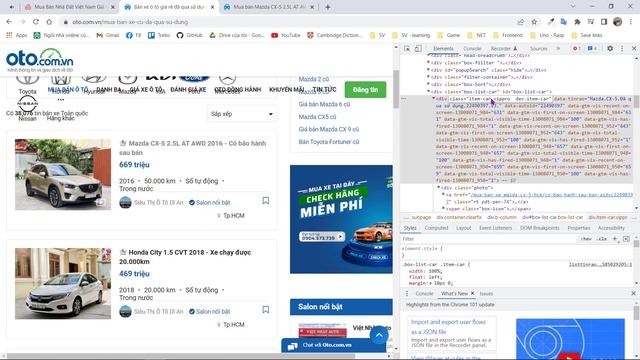Open the Recorder panel tab
Screen dimensions: 640x360
click(504, 48)
